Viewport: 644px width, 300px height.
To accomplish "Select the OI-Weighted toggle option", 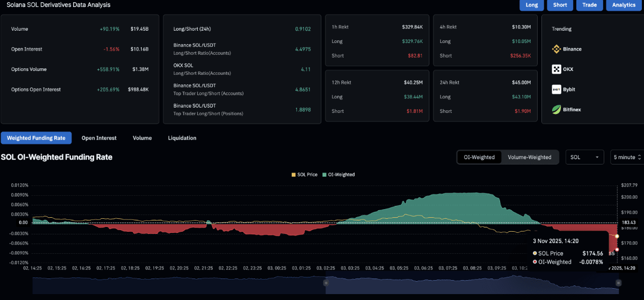I will (x=479, y=157).
